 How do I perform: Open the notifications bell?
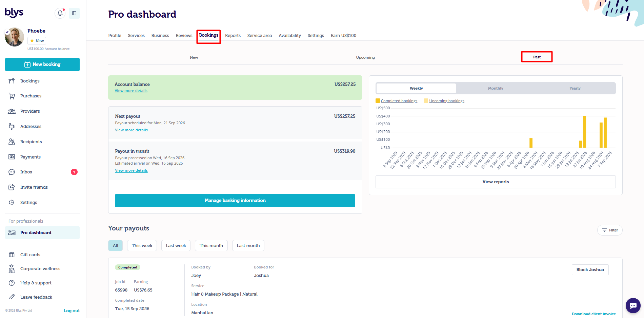coord(60,13)
